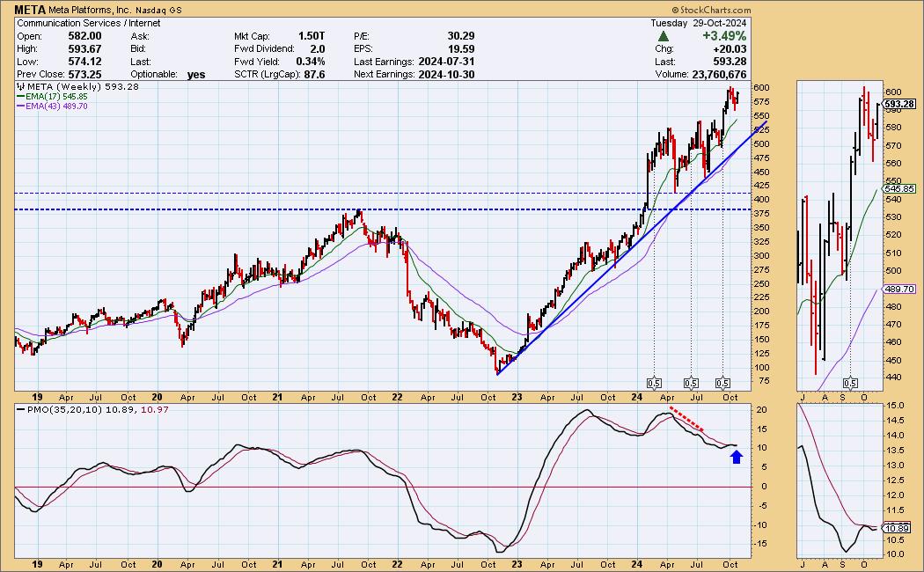Click the EMA(17) 545.85 legend text
The height and width of the screenshot is (572, 924).
click(x=56, y=97)
